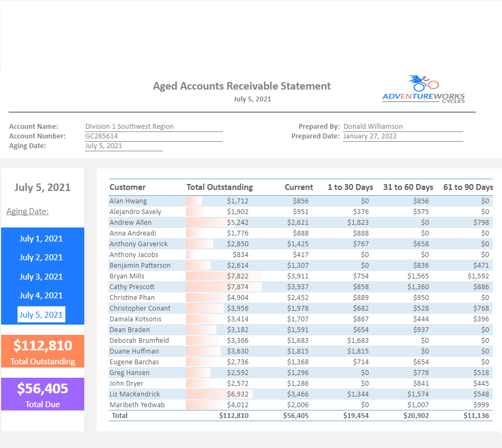The image size is (502, 448).
Task: Select customer Christopher Conant
Action: tap(140, 308)
